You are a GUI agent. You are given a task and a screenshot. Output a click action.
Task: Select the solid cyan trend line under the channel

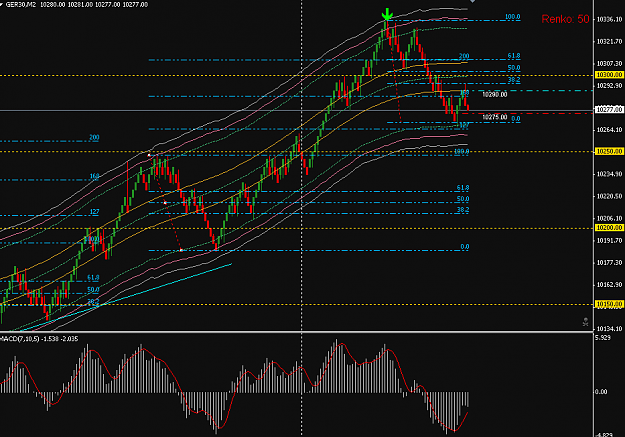coord(126,297)
